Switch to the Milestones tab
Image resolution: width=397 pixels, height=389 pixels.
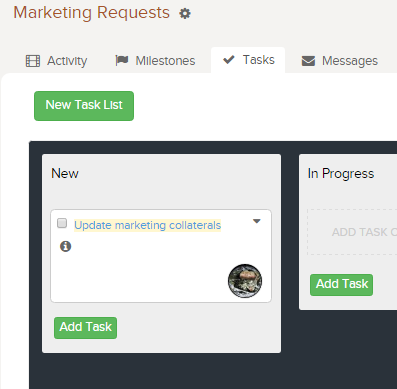(155, 61)
